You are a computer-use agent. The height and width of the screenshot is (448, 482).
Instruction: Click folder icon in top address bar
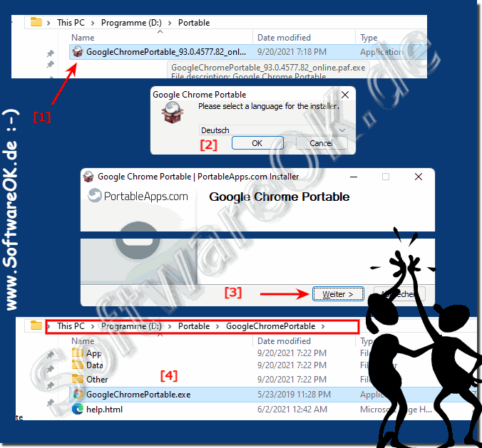(x=36, y=22)
